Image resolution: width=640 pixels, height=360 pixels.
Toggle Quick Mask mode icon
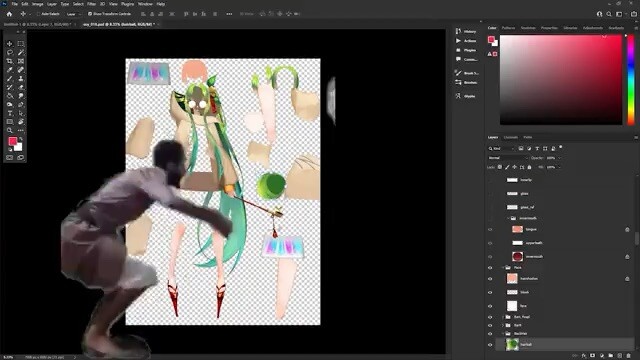coord(9,158)
